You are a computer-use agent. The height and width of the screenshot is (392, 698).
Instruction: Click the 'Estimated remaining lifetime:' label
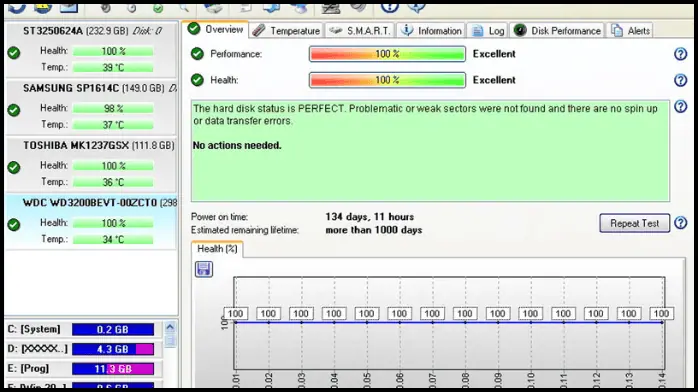pos(245,230)
